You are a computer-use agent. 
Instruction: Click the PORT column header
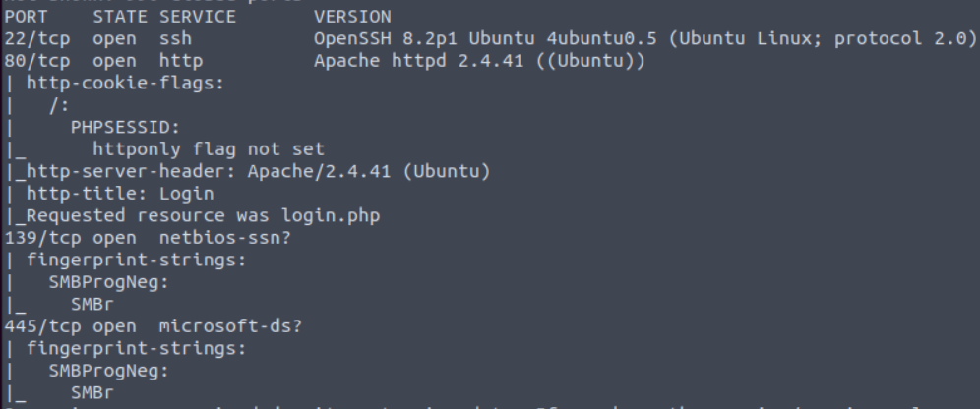pyautogui.click(x=24, y=17)
